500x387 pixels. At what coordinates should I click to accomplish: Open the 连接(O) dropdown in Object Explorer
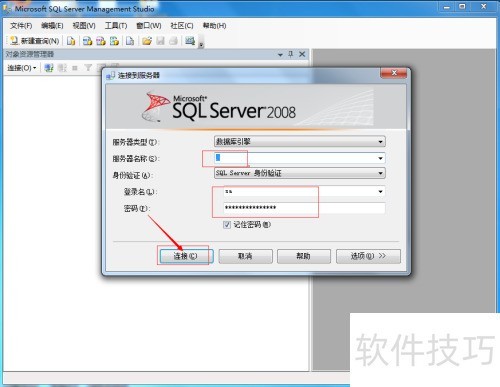pyautogui.click(x=22, y=68)
